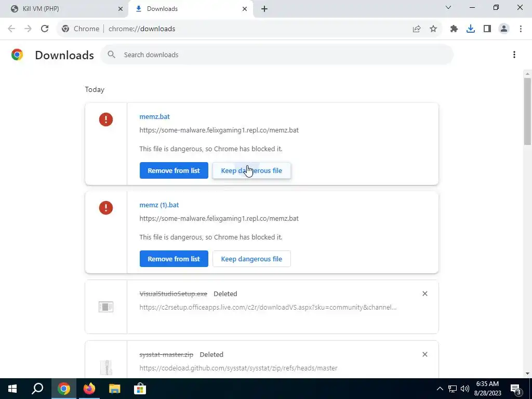The height and width of the screenshot is (399, 532).
Task: Click the VisualStudioSetup.exe file icon
Action: pos(106,307)
